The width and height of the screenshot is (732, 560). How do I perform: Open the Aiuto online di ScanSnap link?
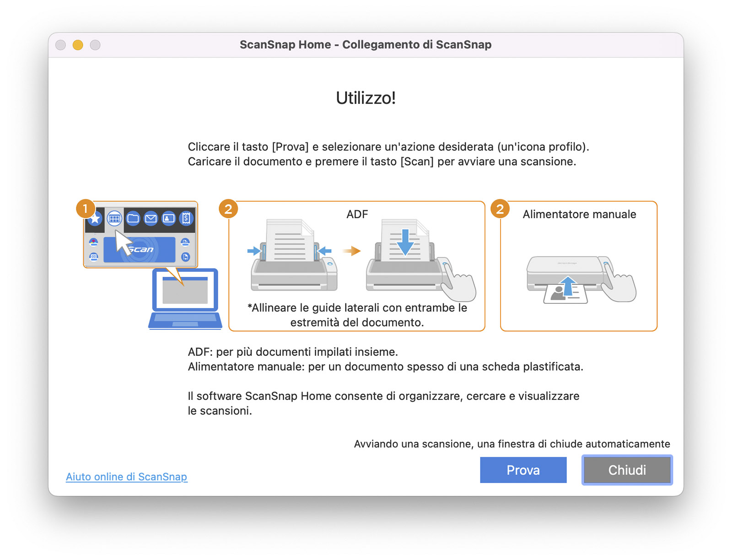coord(126,477)
